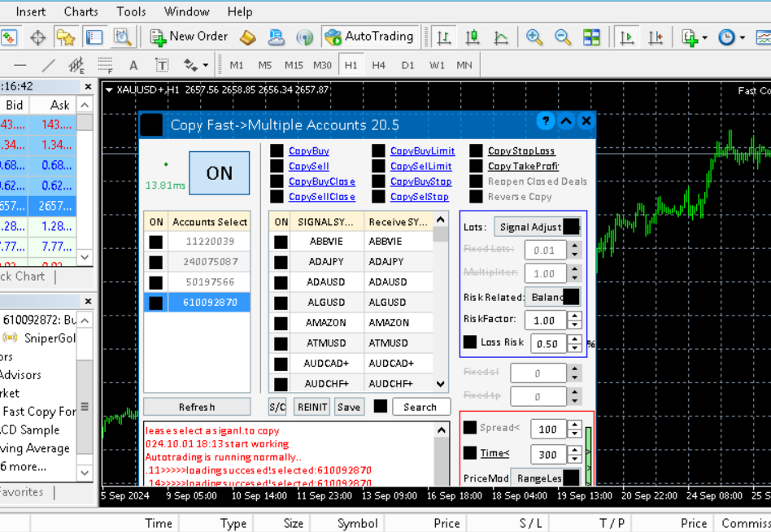771x532 pixels.
Task: Select the horizontal line drawing tool
Action: (x=20, y=65)
